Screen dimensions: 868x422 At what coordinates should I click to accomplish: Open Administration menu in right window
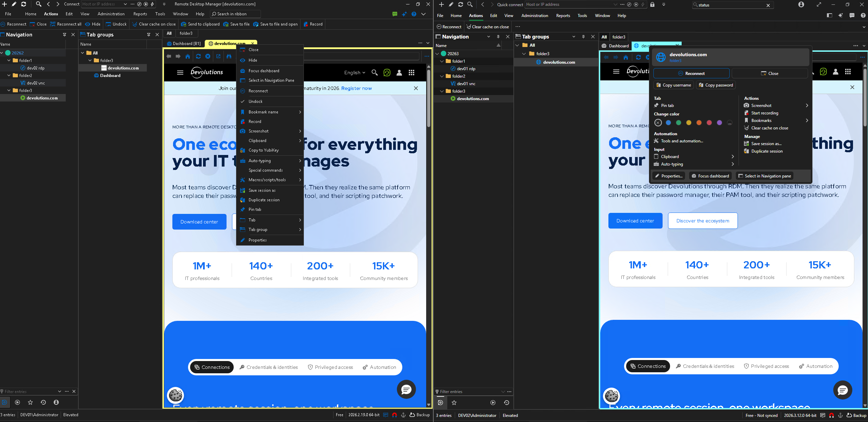pos(534,16)
